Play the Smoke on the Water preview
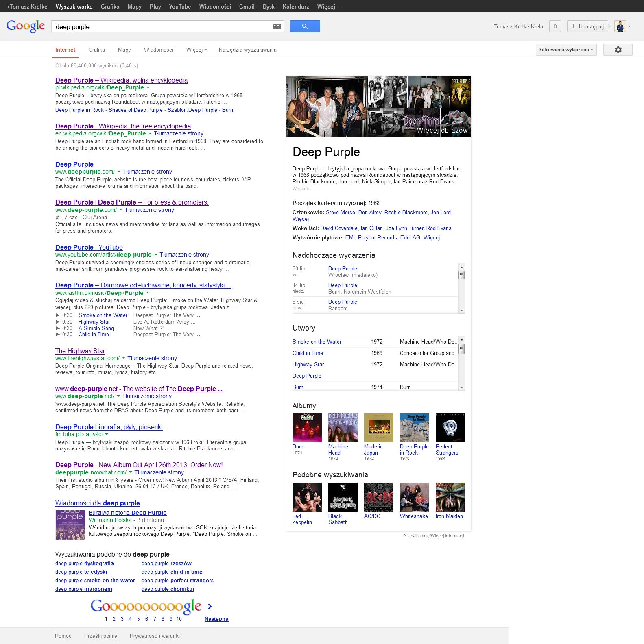The height and width of the screenshot is (644, 644). point(58,315)
